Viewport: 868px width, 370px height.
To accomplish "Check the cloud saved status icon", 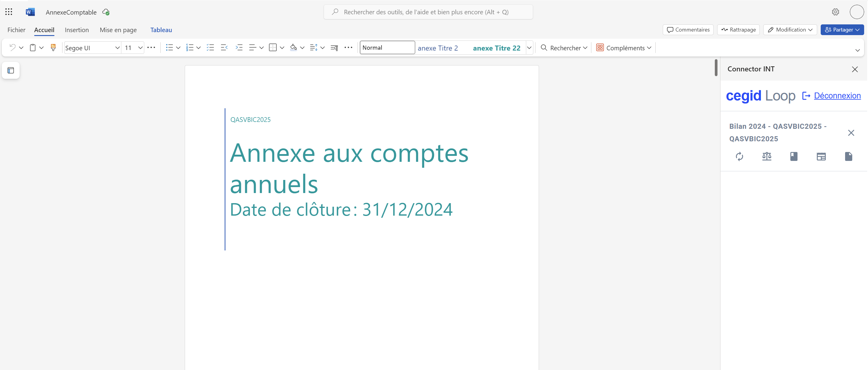I will pyautogui.click(x=106, y=12).
